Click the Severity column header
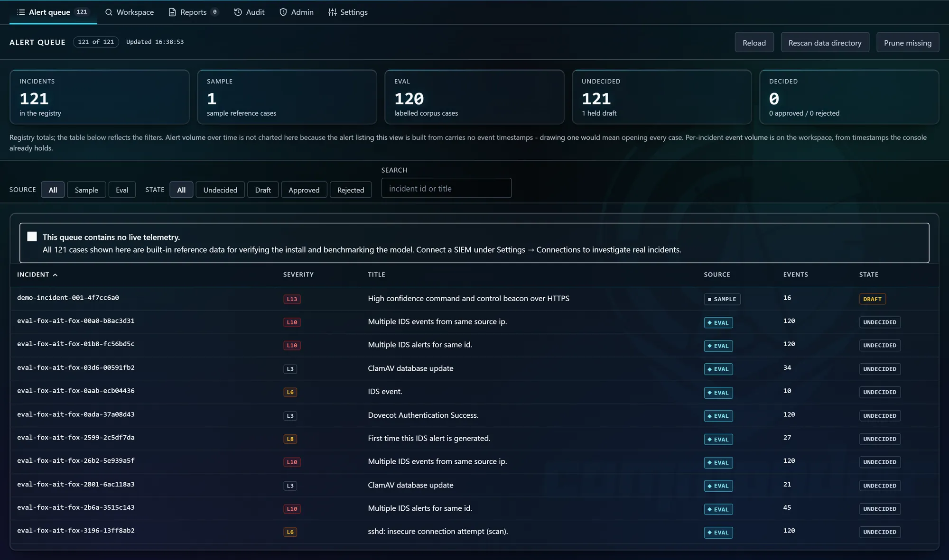Viewport: 949px width, 560px height. click(298, 275)
